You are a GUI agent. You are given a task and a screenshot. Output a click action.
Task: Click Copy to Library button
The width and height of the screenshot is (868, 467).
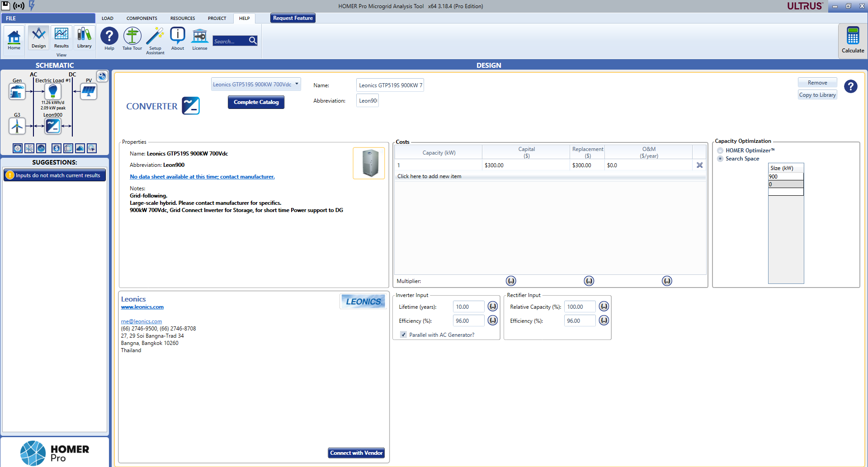point(817,95)
